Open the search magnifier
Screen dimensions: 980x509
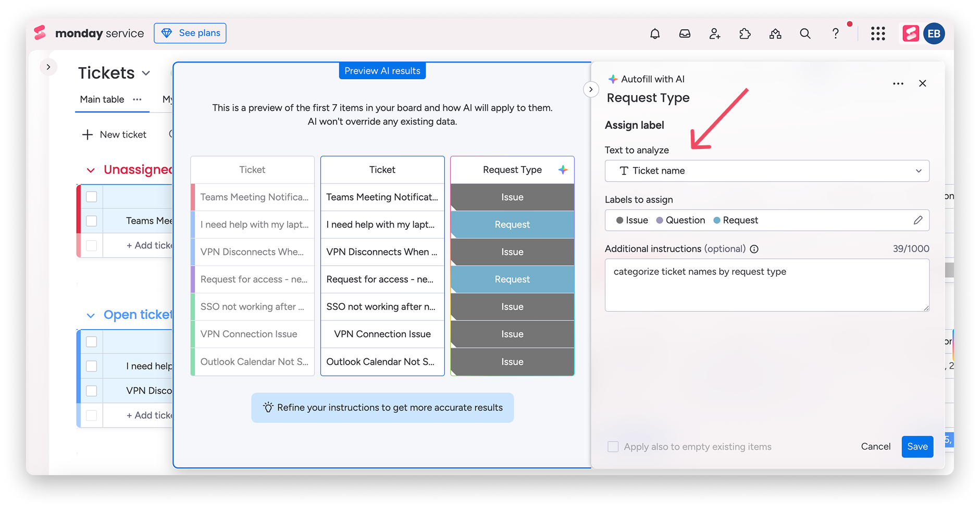coord(805,34)
